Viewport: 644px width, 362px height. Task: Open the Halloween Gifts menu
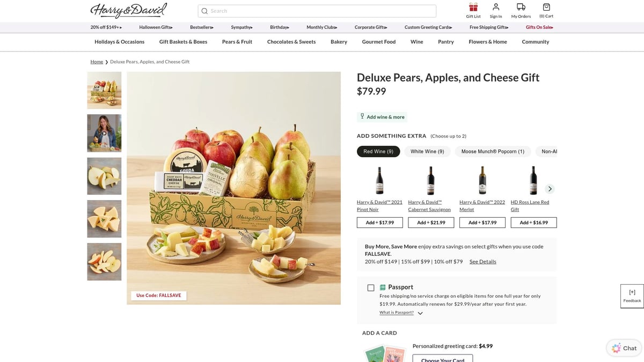(155, 27)
